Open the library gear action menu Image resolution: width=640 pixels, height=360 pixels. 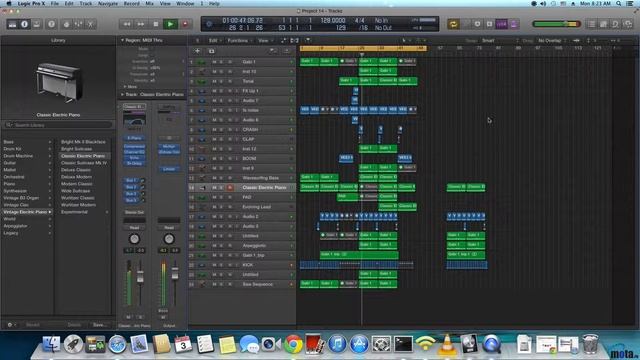tap(10, 325)
